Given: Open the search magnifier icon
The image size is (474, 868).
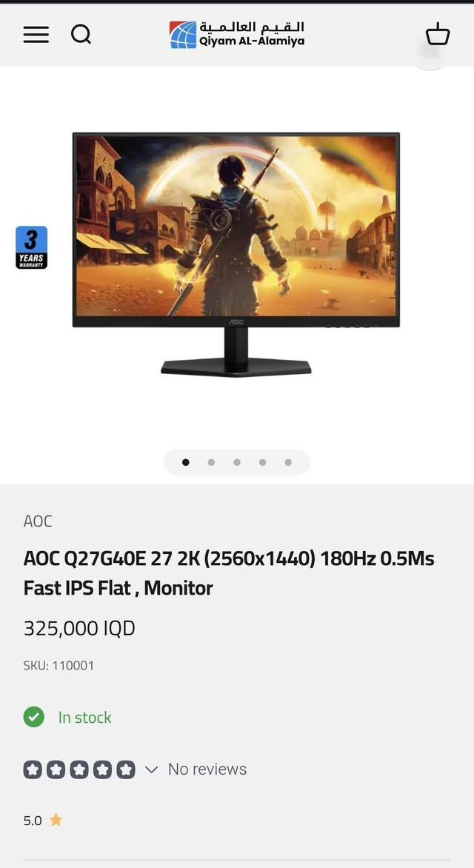Looking at the screenshot, I should tap(81, 34).
